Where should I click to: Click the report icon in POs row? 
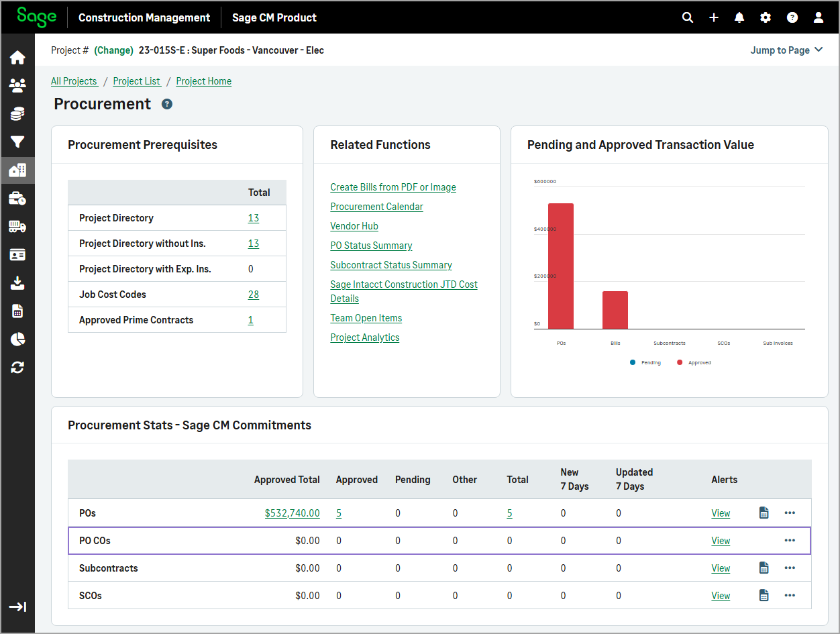(x=764, y=513)
